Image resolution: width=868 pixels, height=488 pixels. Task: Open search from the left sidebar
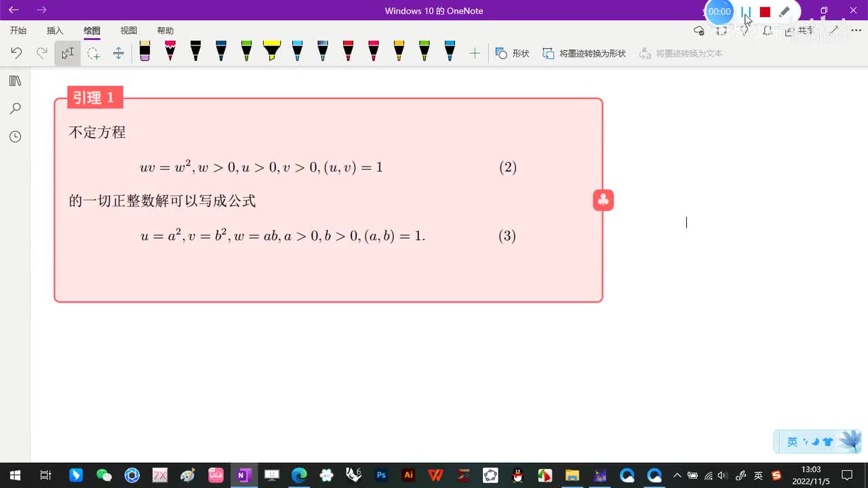pos(15,108)
